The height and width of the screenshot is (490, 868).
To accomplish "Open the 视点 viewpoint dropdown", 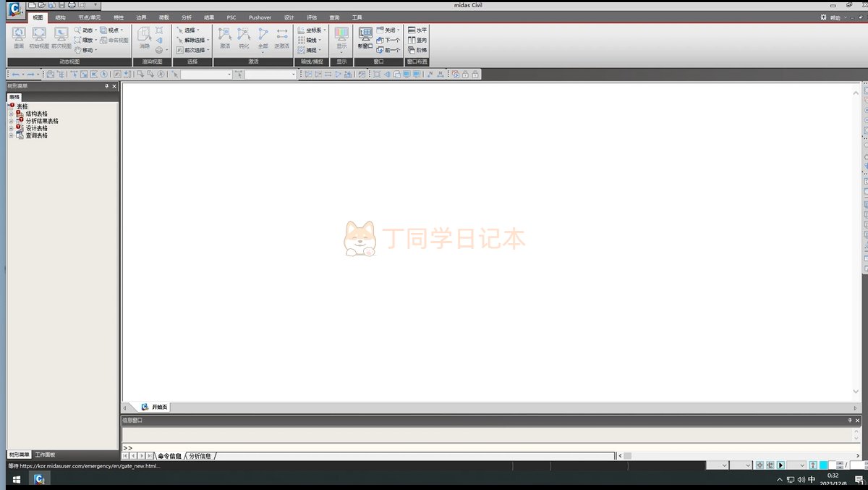I will [111, 30].
